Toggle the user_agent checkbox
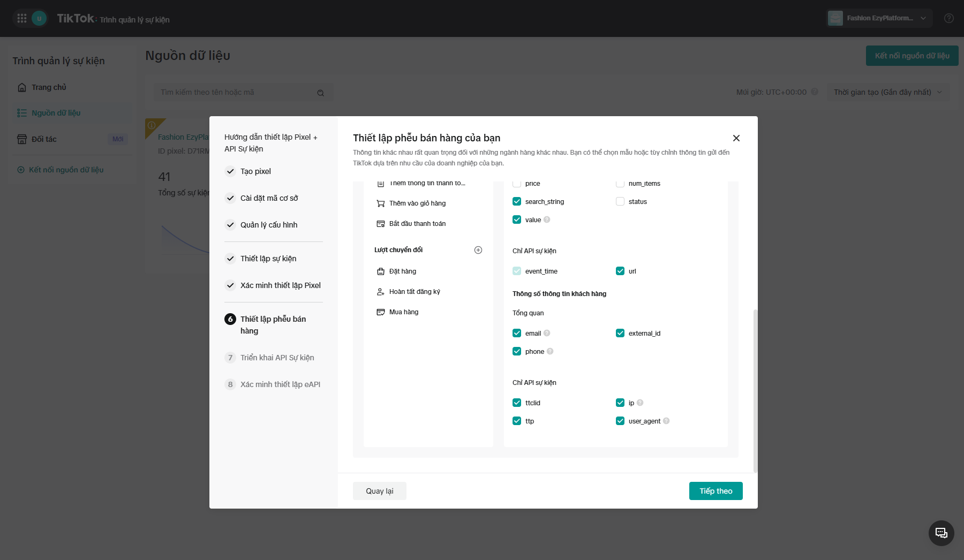Viewport: 964px width, 560px height. (620, 421)
